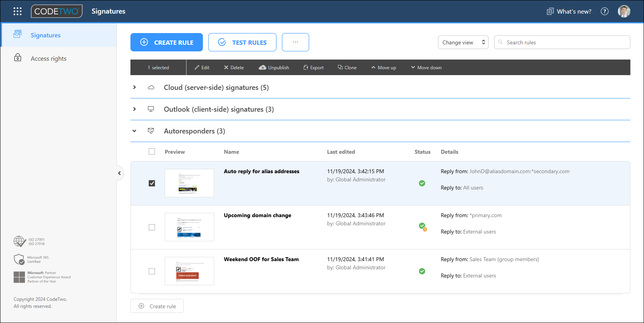Click Delete in the action toolbar

coord(234,67)
